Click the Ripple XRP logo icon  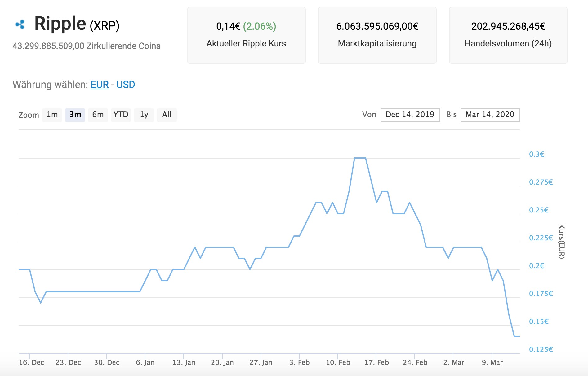coord(20,24)
